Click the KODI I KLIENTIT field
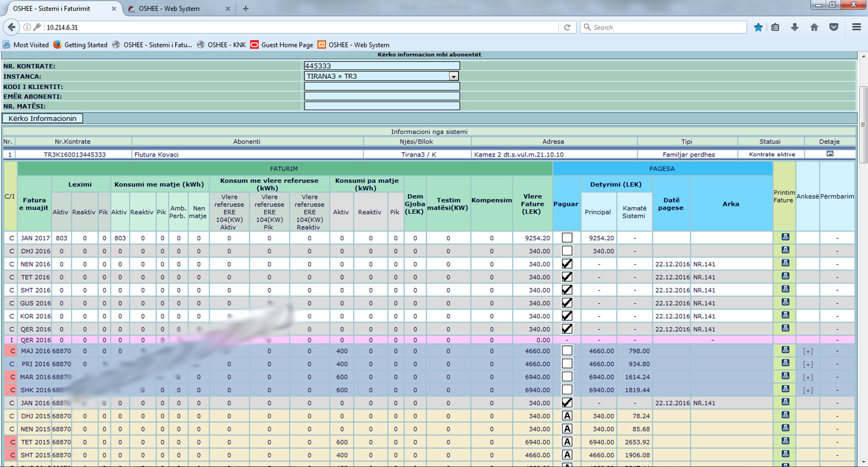The height and width of the screenshot is (467, 868). coord(382,86)
